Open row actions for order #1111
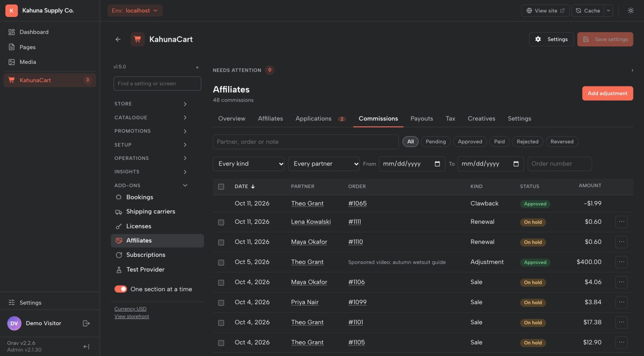Screen dimensions: 644x356 pyautogui.click(x=621, y=222)
